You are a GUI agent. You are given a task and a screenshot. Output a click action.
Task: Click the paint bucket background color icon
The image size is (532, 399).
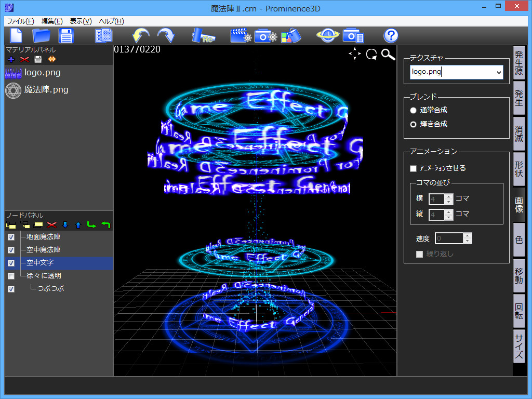(291, 36)
